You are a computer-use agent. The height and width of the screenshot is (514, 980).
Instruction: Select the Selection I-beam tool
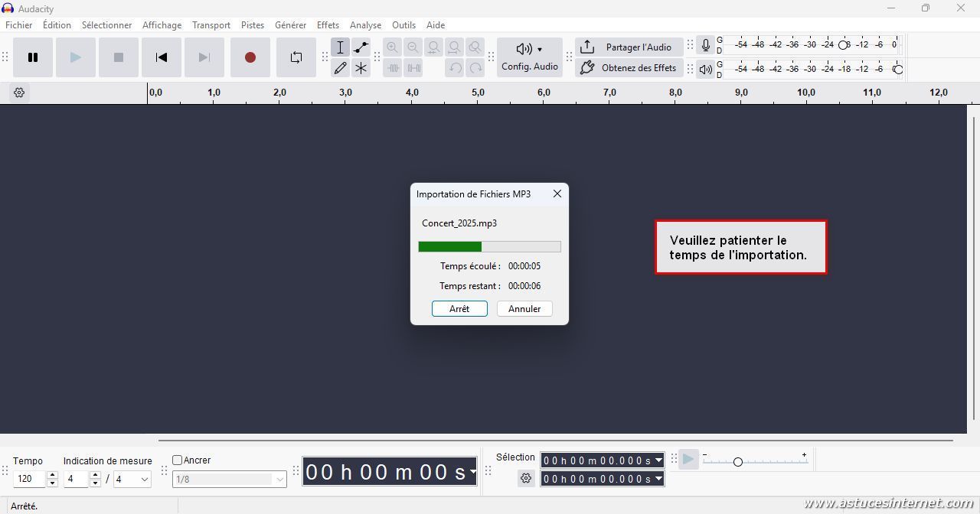(x=341, y=47)
